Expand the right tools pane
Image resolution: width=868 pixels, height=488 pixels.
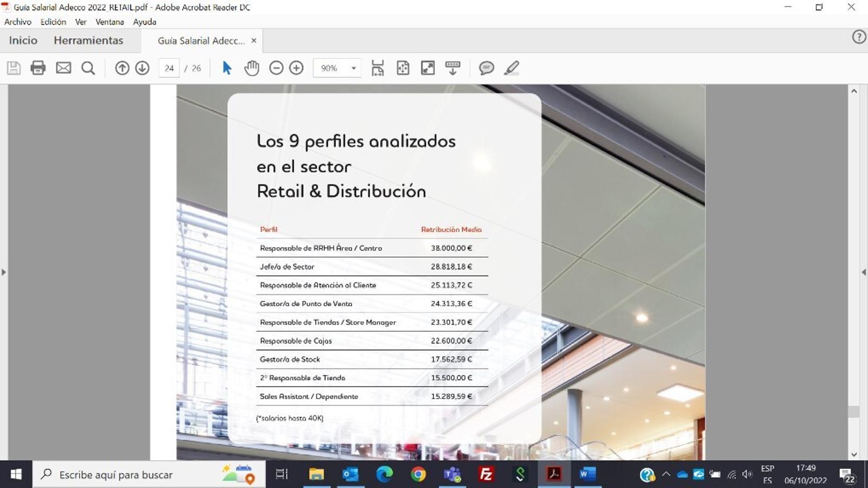click(864, 272)
